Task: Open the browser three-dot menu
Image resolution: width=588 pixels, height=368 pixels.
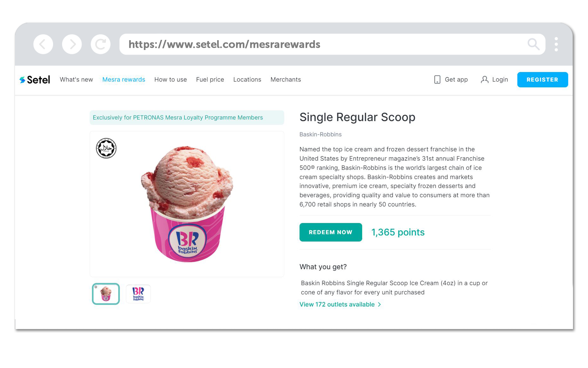Action: point(556,44)
